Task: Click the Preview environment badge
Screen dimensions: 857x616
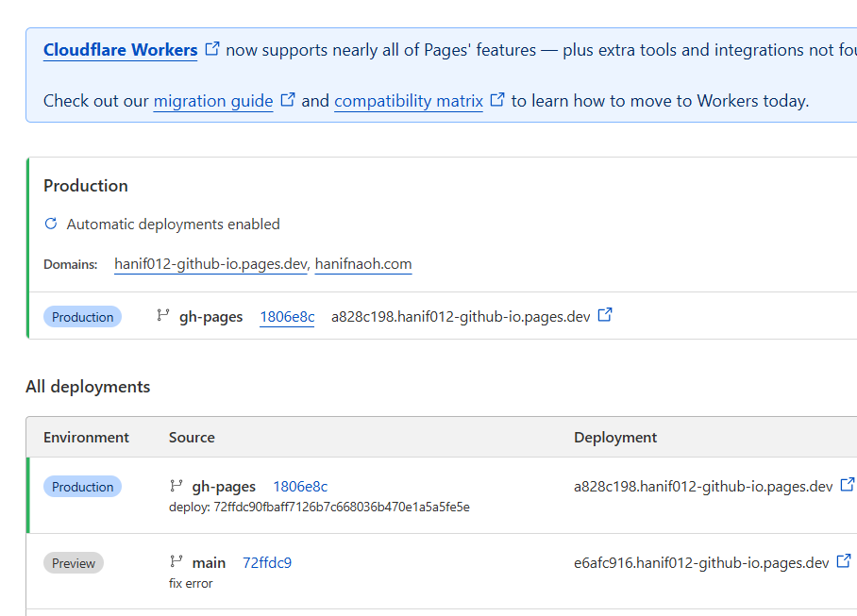Action: [x=73, y=562]
